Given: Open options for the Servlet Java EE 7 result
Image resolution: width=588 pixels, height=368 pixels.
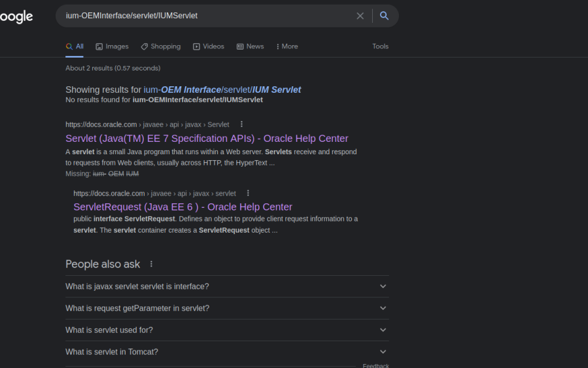Looking at the screenshot, I should pyautogui.click(x=241, y=124).
